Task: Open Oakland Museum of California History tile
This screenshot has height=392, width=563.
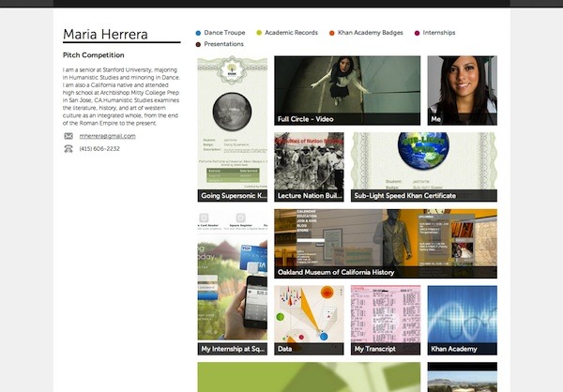Action: (x=385, y=243)
